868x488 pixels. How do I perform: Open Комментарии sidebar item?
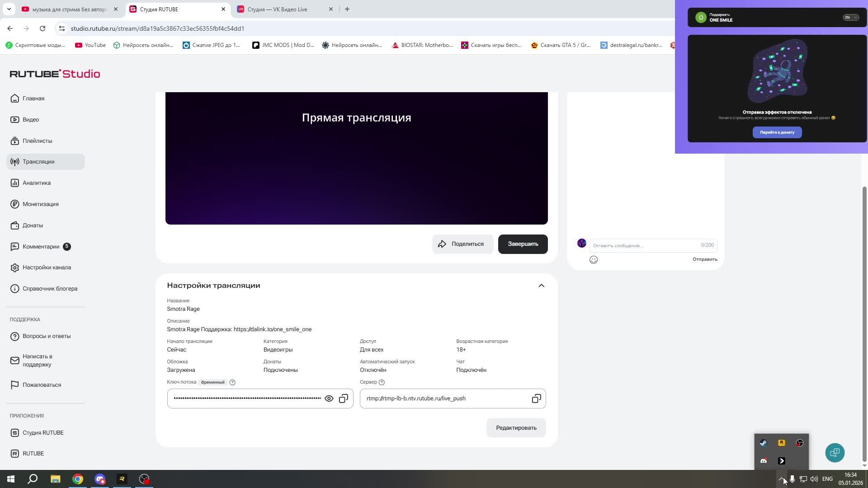[41, 247]
